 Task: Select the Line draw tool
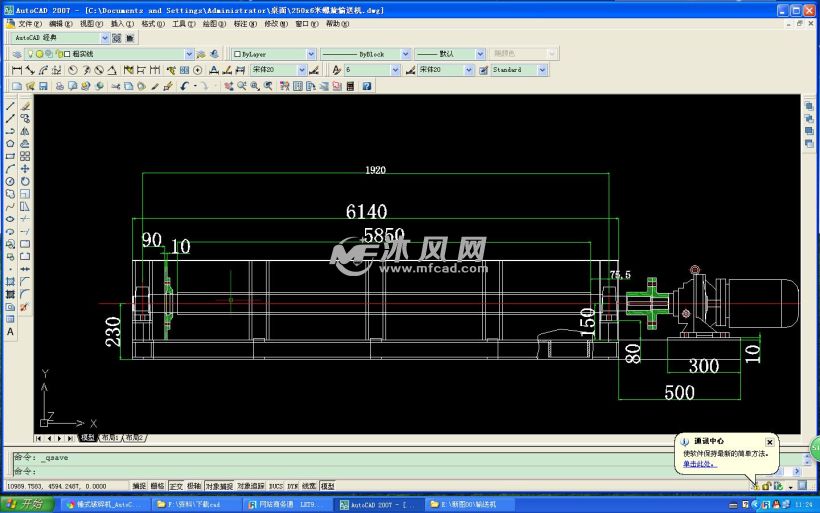10,106
